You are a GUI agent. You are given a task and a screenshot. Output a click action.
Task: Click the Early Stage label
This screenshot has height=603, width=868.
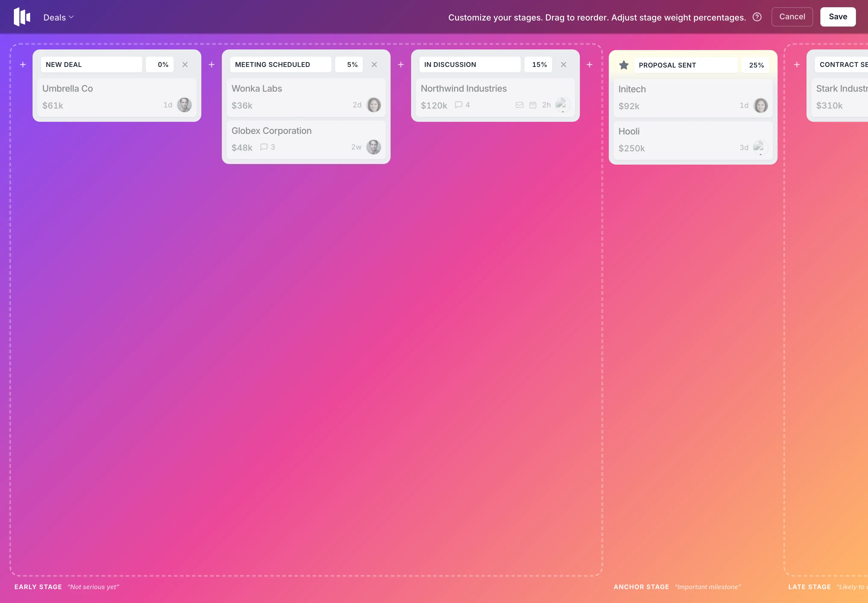click(38, 587)
